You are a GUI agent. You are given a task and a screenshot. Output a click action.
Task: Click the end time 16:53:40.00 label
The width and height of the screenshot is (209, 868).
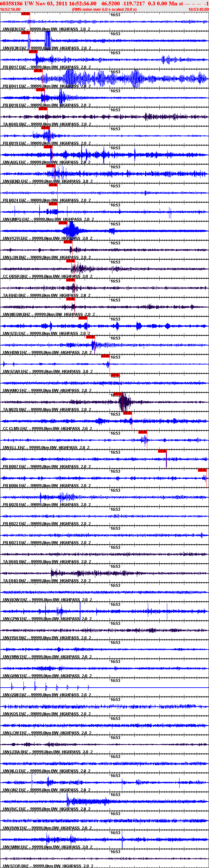click(198, 10)
